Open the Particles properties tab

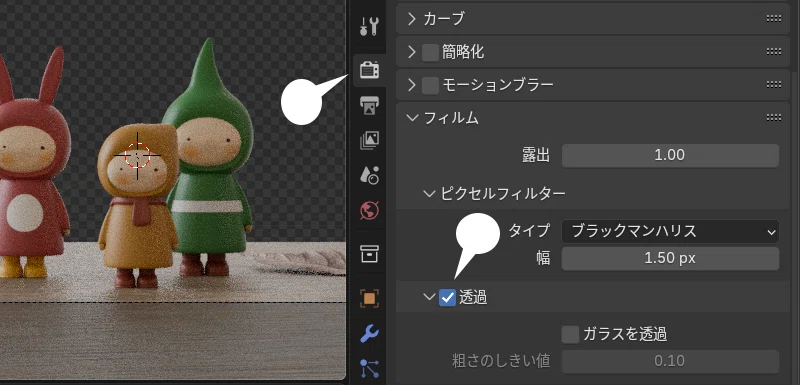pyautogui.click(x=369, y=369)
